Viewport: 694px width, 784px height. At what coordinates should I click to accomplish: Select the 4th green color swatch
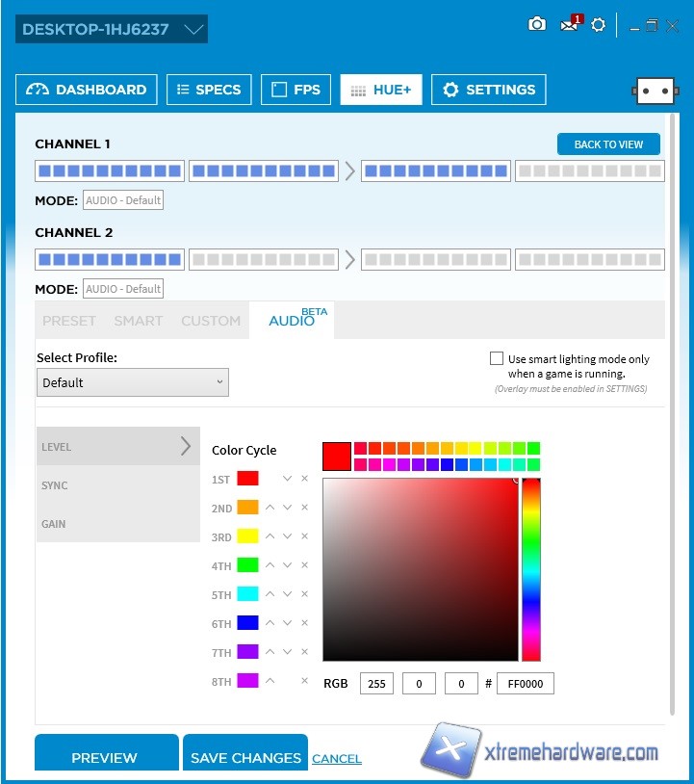(x=248, y=565)
